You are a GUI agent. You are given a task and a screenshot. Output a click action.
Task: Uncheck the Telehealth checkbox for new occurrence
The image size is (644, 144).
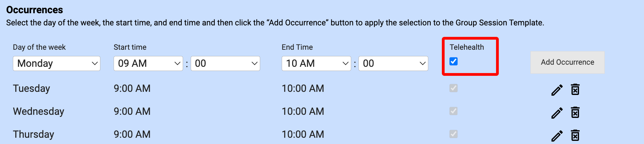click(454, 62)
